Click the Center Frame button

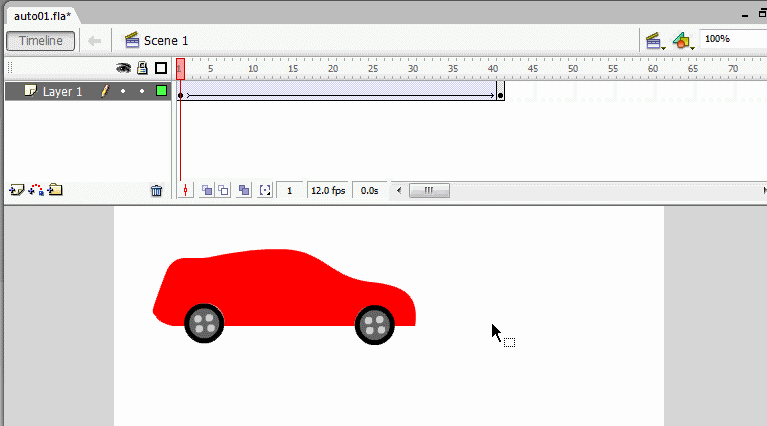(185, 190)
